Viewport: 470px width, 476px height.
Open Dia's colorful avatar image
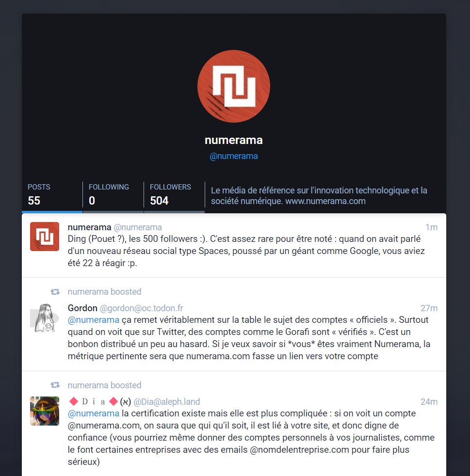pyautogui.click(x=45, y=411)
